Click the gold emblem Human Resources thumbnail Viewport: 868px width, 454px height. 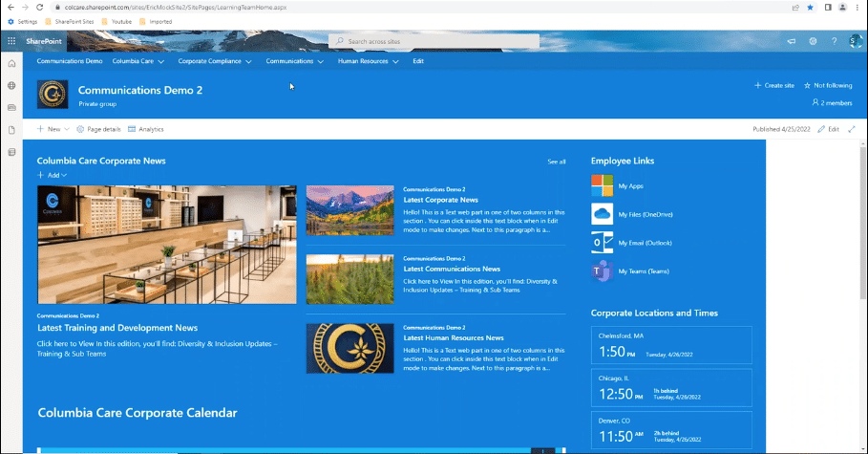point(349,348)
